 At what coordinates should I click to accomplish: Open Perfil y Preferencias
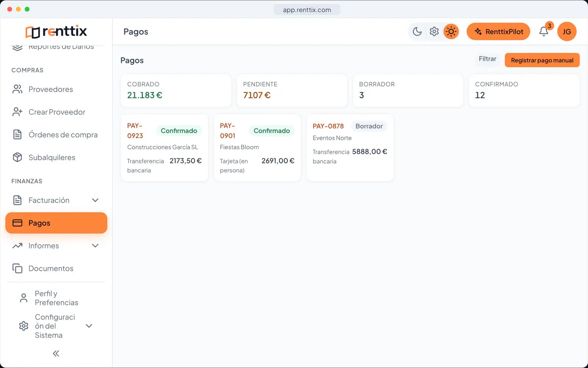click(x=56, y=298)
